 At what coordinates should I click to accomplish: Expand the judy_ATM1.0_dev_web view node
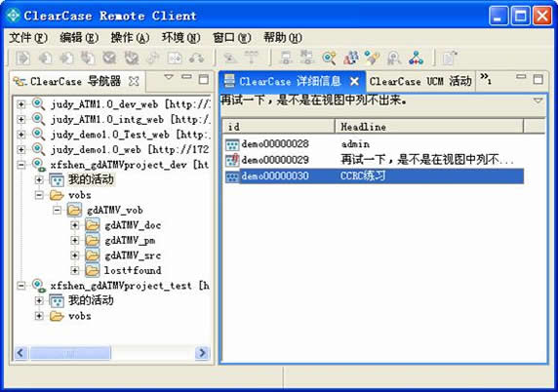(x=21, y=104)
